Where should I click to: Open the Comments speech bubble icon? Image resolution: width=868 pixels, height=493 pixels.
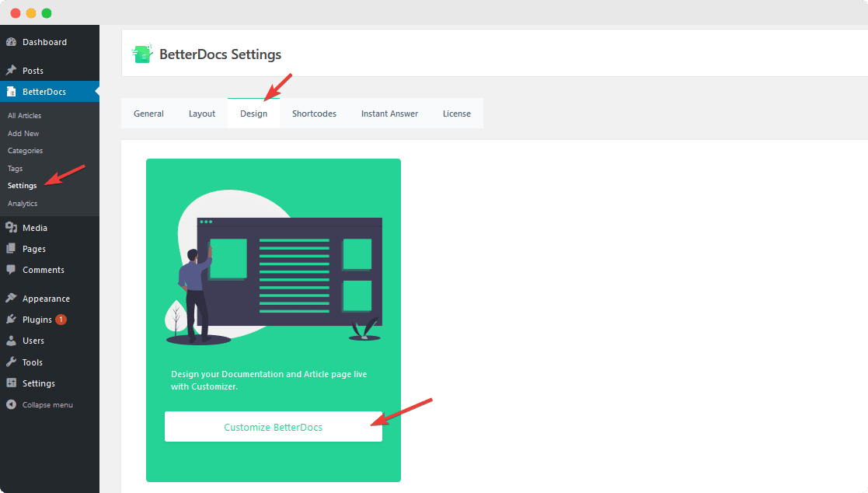(x=12, y=269)
